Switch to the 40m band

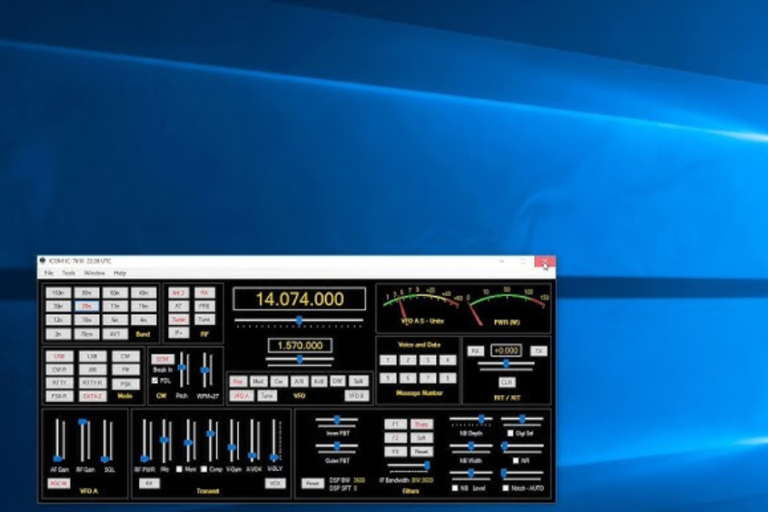point(144,292)
